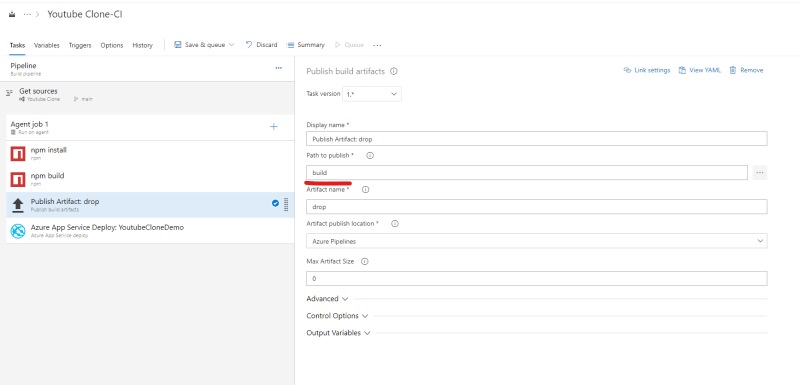Discard the pipeline changes
The height and width of the screenshot is (385, 800).
click(x=261, y=45)
